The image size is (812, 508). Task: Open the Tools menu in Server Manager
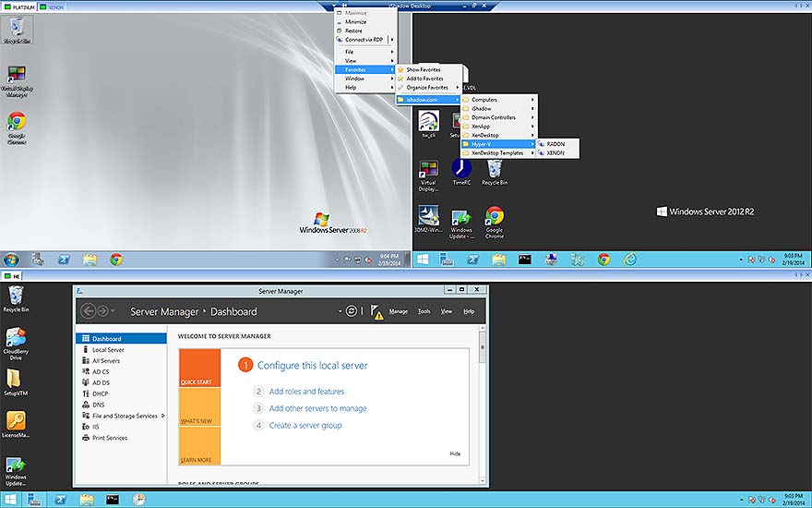point(424,311)
